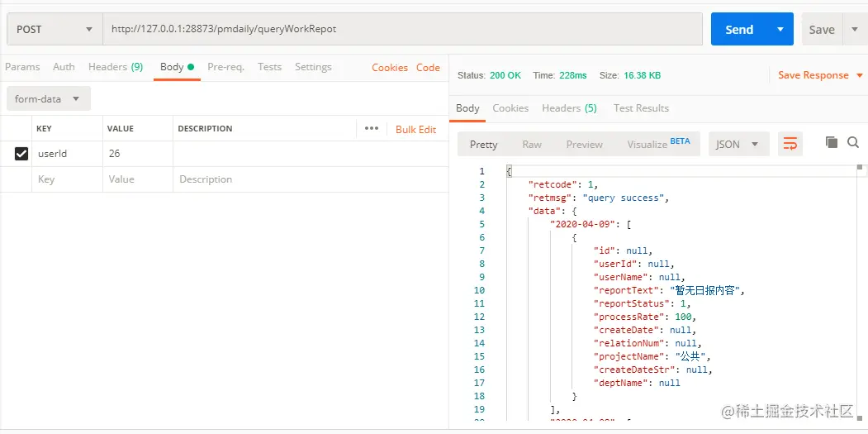Click the "reportStatus": 1 line
The width and height of the screenshot is (868, 434).
643,303
